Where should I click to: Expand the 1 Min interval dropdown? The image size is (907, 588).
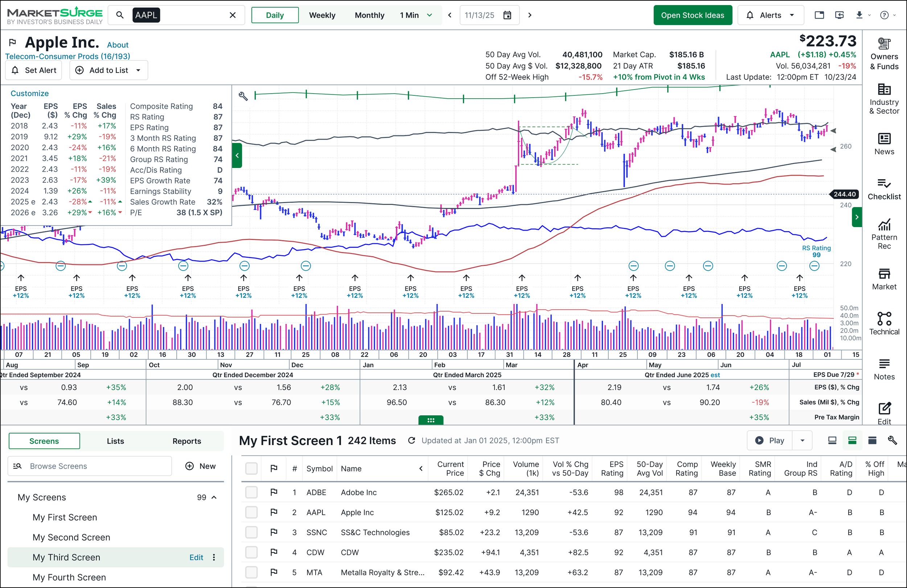[x=416, y=15]
